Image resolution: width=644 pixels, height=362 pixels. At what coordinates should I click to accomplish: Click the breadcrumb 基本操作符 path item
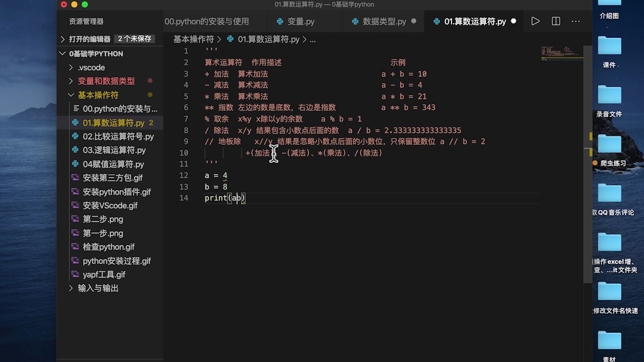(x=193, y=39)
